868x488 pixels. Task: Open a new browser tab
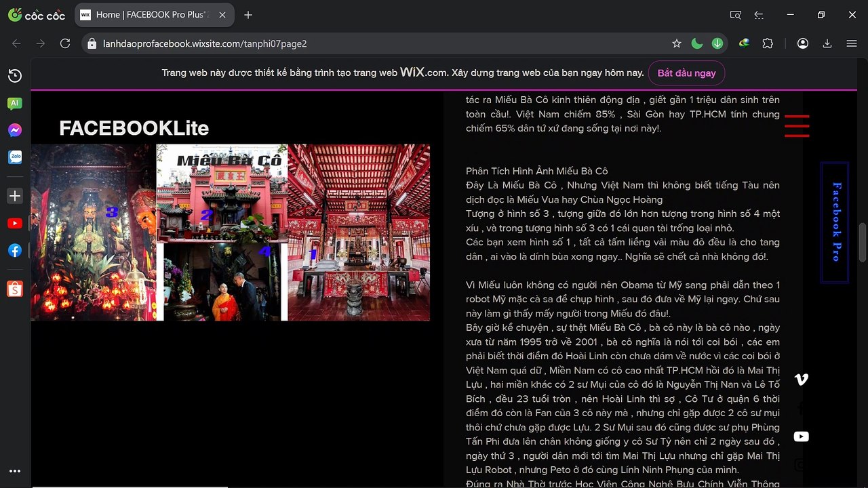pyautogui.click(x=248, y=15)
